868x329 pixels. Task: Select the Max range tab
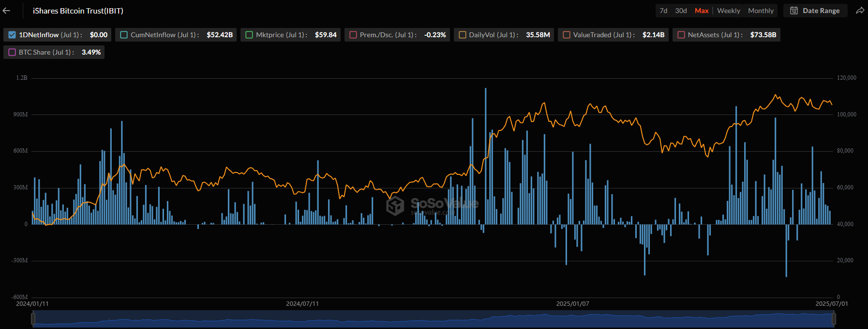pyautogui.click(x=702, y=11)
